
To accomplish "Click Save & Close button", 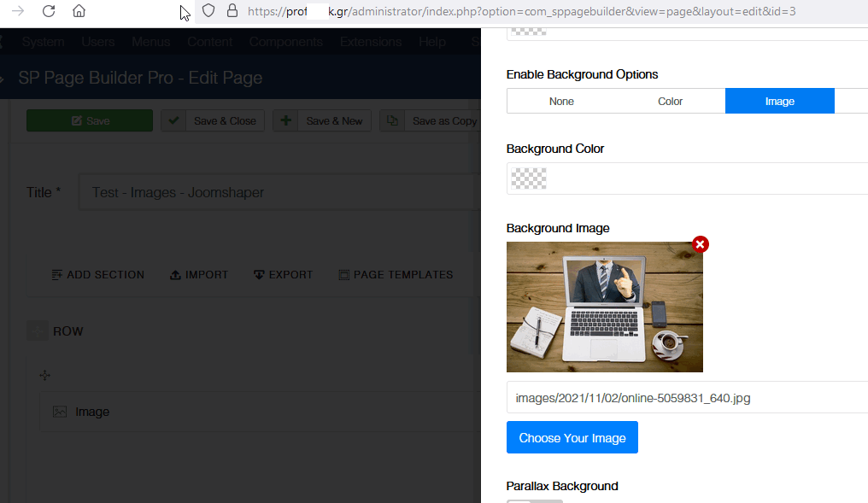I will pyautogui.click(x=213, y=120).
